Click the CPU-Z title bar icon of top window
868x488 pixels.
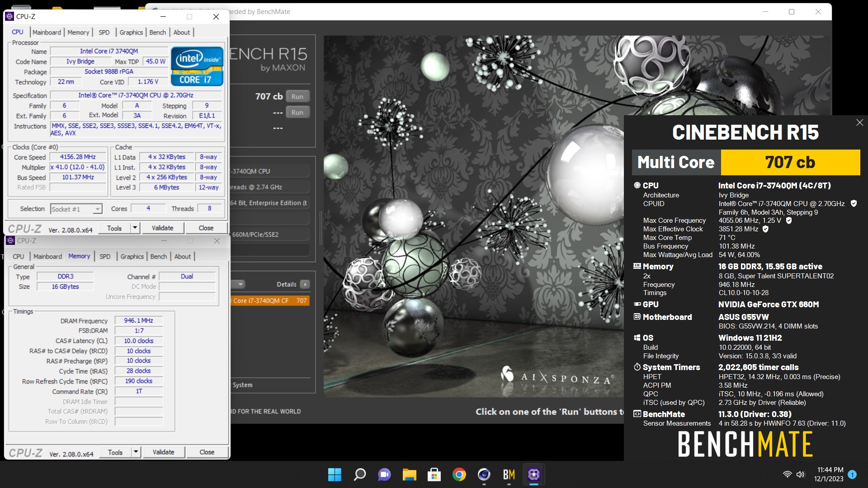(9, 17)
